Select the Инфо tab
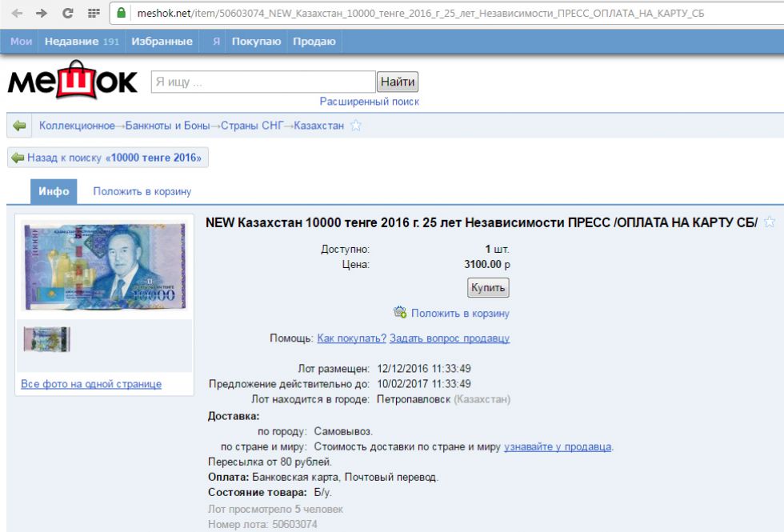The image size is (784, 532). click(x=54, y=191)
